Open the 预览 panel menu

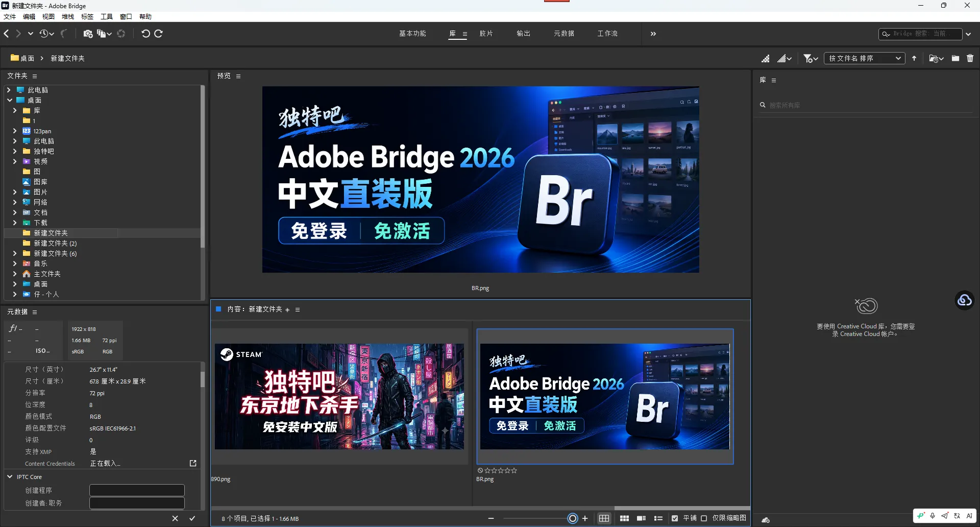[x=238, y=76]
